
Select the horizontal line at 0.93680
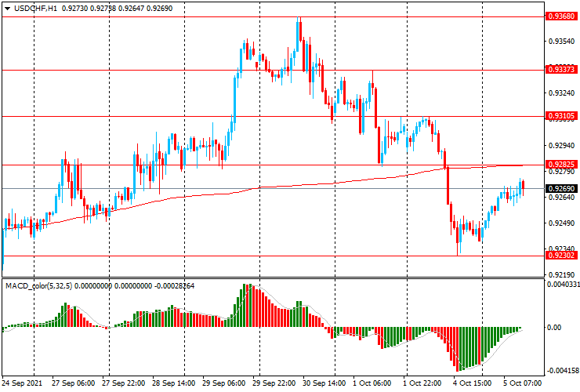coord(273,16)
